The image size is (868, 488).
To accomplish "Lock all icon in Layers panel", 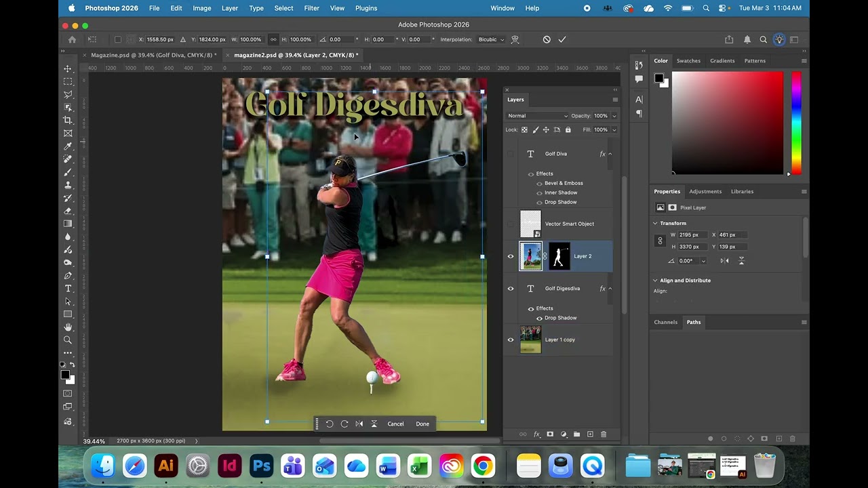I will [568, 129].
